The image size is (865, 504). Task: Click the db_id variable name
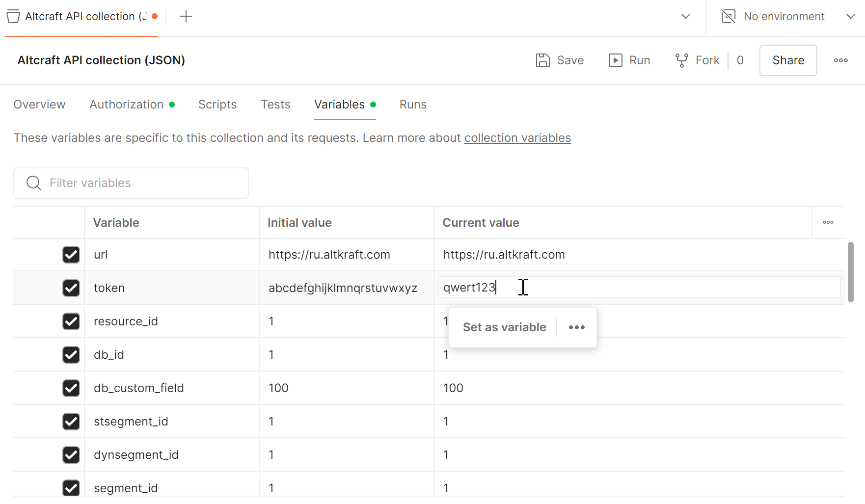(108, 355)
